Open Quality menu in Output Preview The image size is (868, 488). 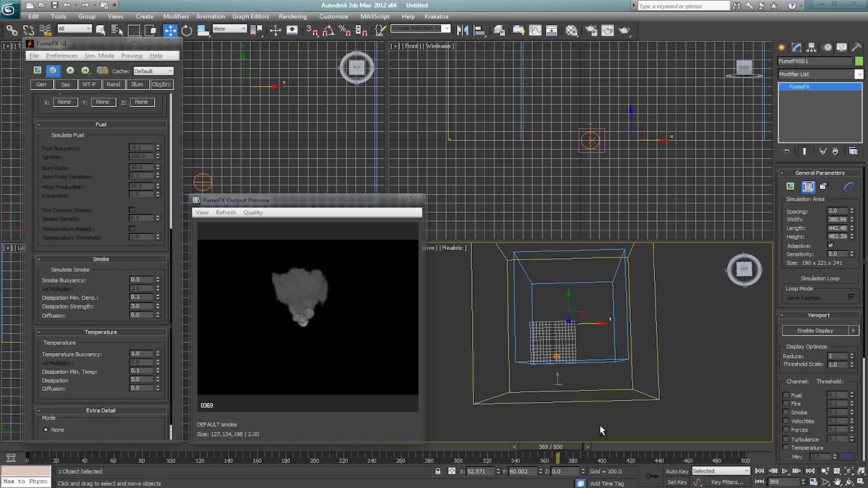click(253, 212)
